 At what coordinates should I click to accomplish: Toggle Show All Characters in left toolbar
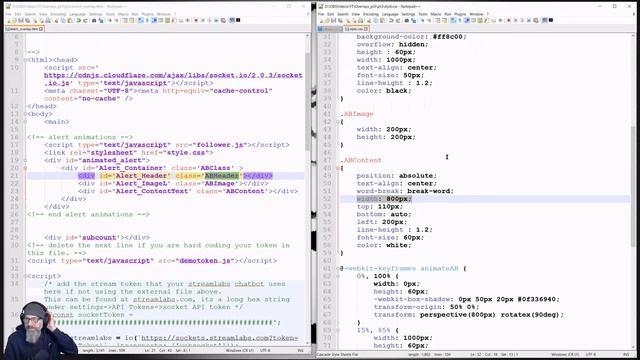(x=147, y=20)
